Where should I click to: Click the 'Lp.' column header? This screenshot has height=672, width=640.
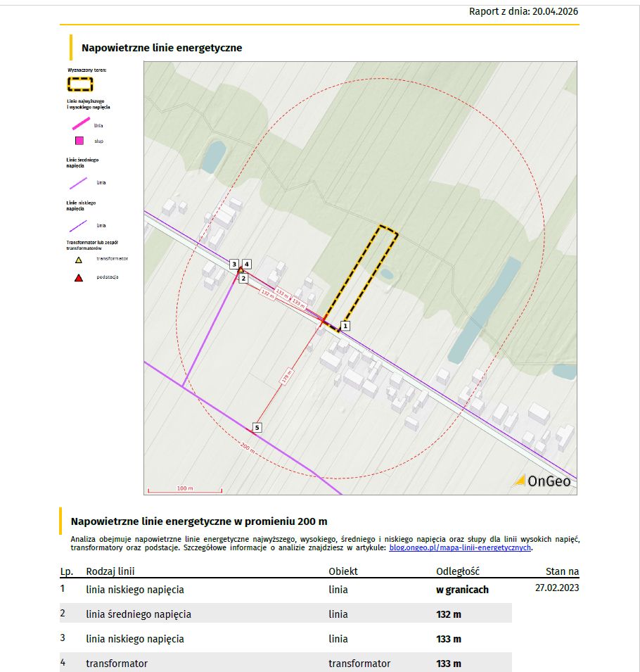tap(66, 571)
